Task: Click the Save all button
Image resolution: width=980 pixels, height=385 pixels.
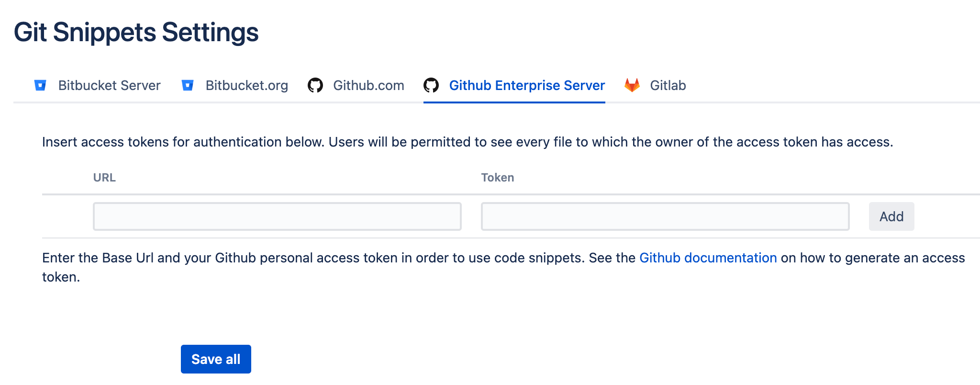Action: (216, 359)
